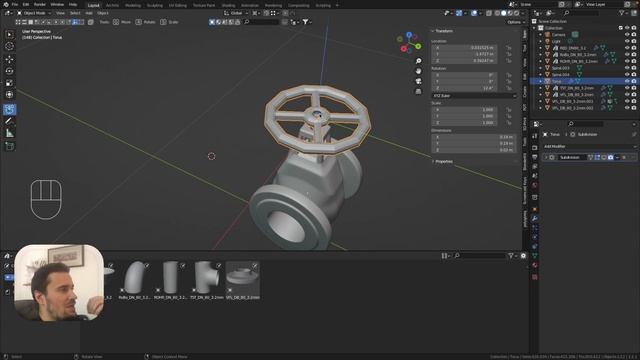Screen dimensions: 640x360
Task: Expand the Subdivision modifier panel
Action: point(546,157)
